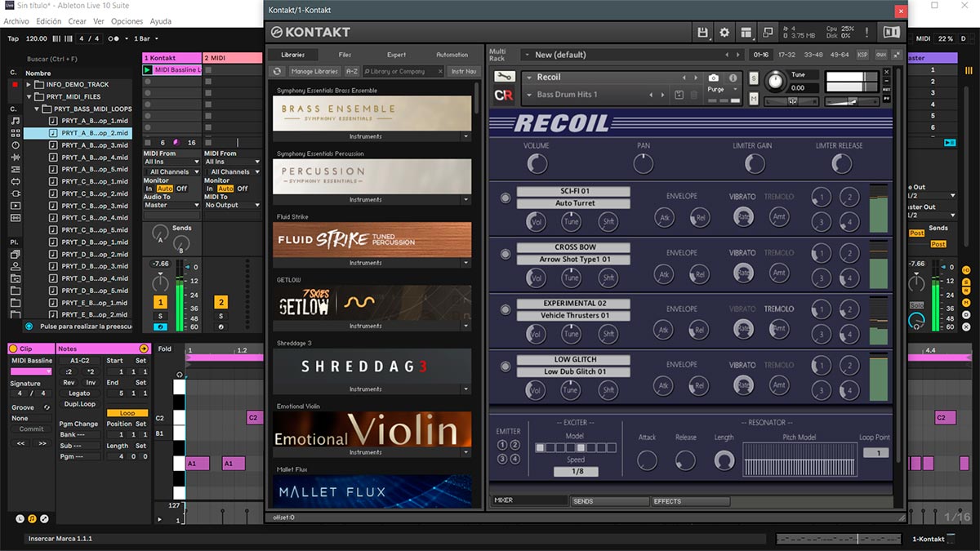Open Ableton browser Instruments clock icon

coord(16,145)
